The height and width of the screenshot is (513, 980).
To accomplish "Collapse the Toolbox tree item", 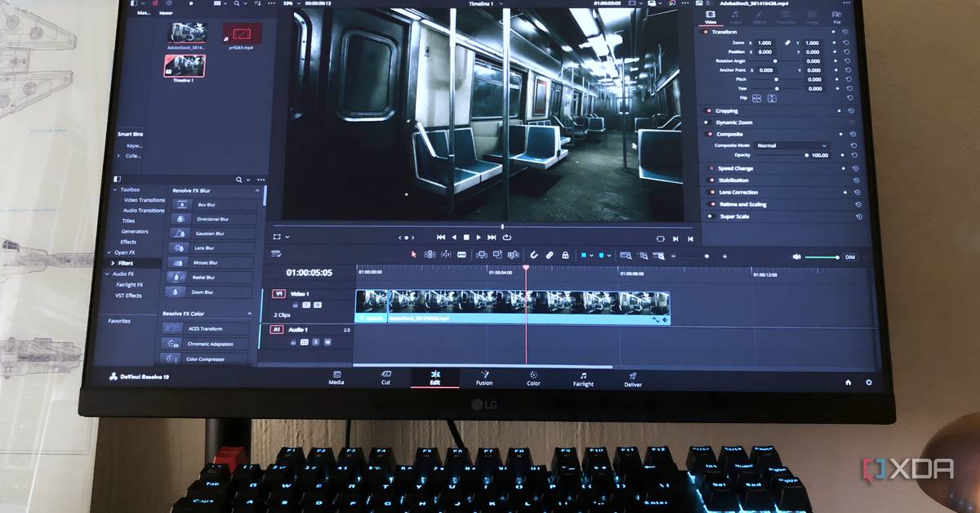I will 114,190.
